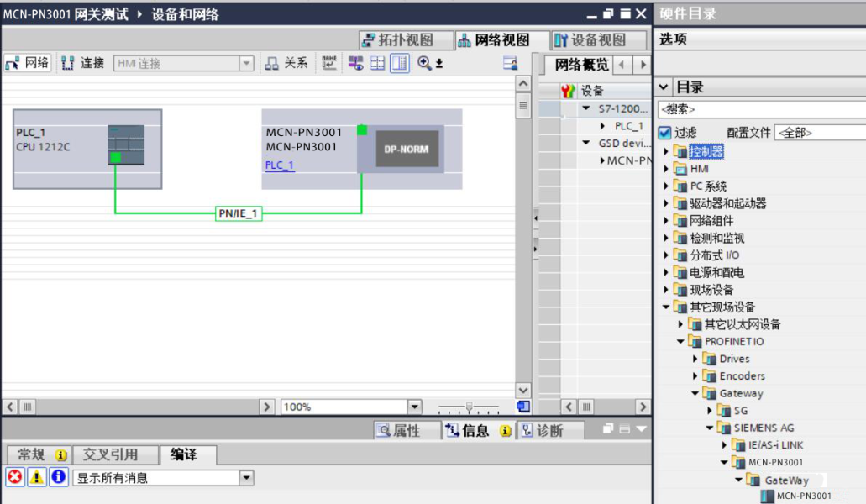Screen dimensions: 866x504
Task: Click the zoom slider below the network canvas
Action: tap(469, 407)
